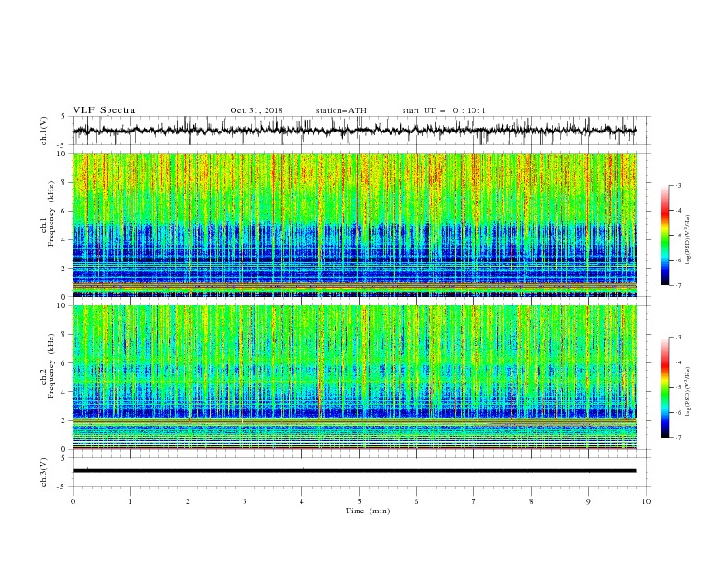Click the "-7" tick on lower colorbar

click(x=678, y=437)
